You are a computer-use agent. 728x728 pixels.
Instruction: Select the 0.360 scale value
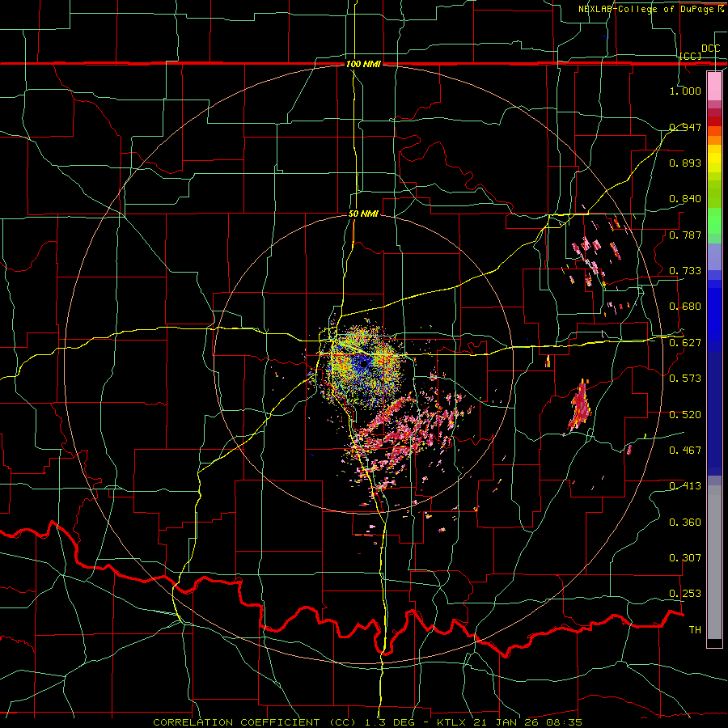click(x=685, y=522)
